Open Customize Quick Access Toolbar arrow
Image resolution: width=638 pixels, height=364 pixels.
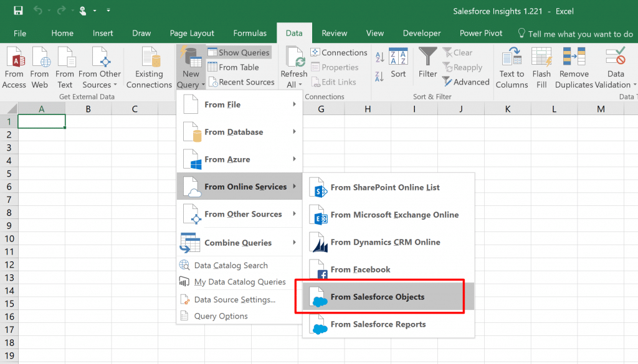[x=108, y=10]
